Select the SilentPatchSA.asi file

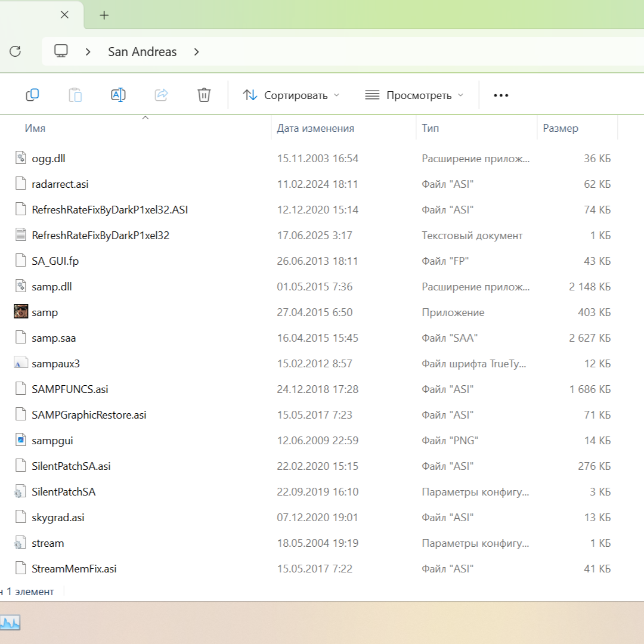click(x=71, y=466)
